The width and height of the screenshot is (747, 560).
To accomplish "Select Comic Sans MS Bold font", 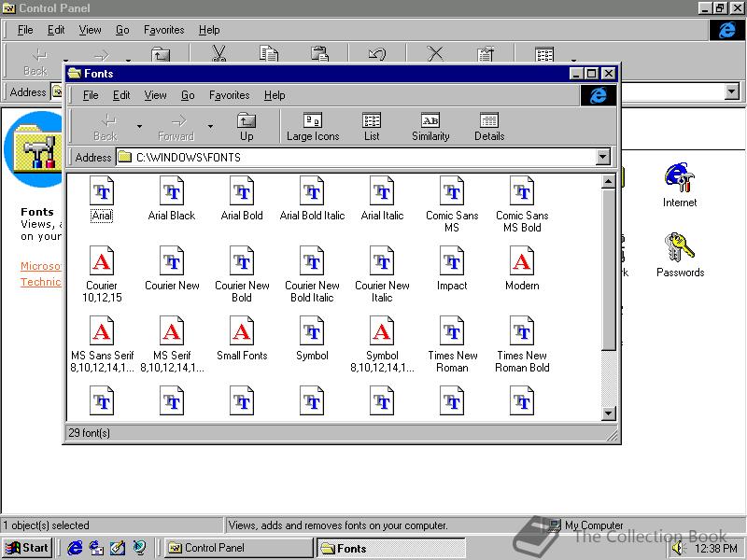I will (522, 204).
